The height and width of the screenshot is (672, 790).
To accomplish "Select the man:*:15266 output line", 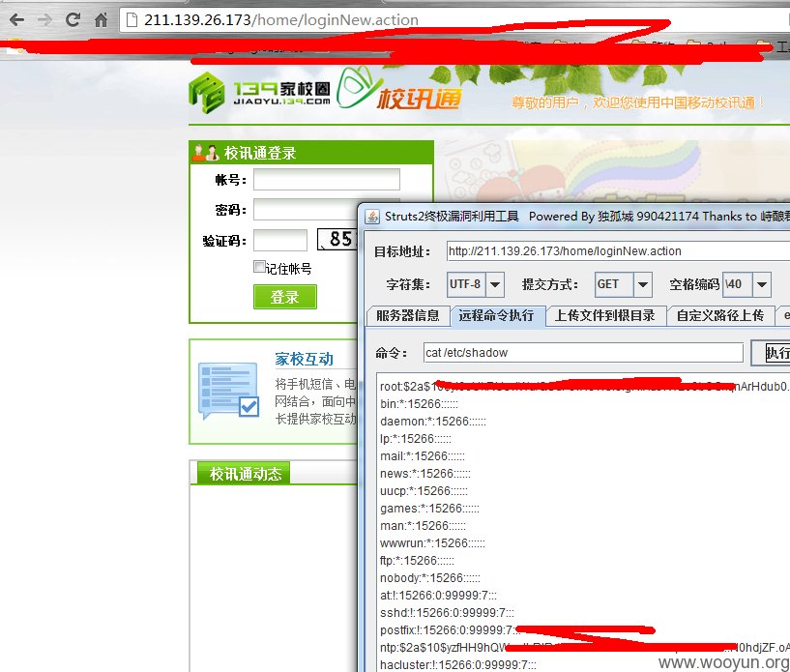I will [423, 525].
